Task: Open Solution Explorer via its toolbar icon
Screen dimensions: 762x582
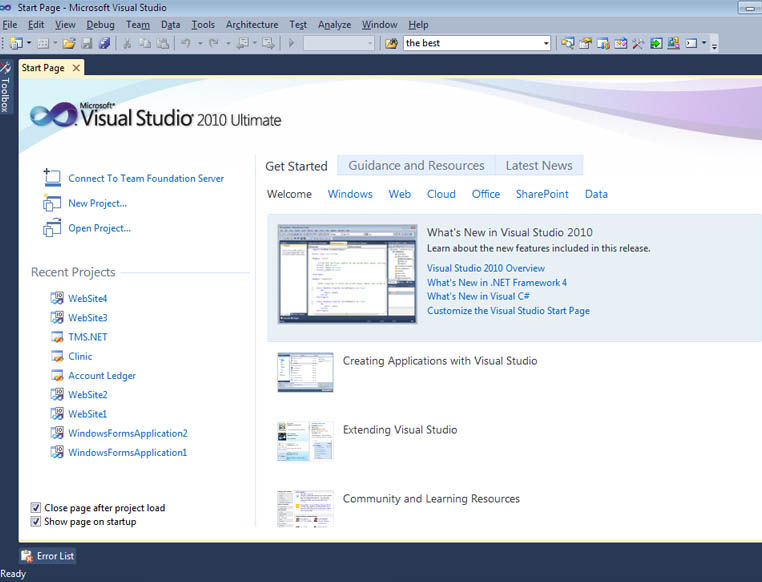Action: pos(568,43)
